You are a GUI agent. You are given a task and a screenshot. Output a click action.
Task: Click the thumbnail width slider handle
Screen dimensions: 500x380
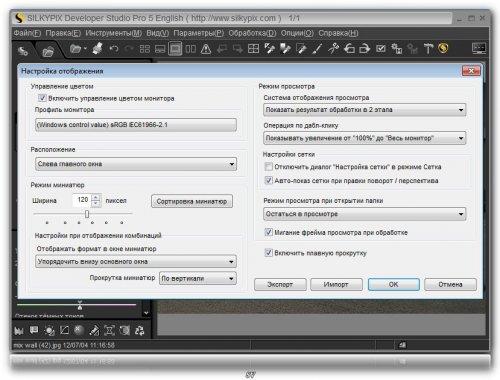click(x=87, y=214)
